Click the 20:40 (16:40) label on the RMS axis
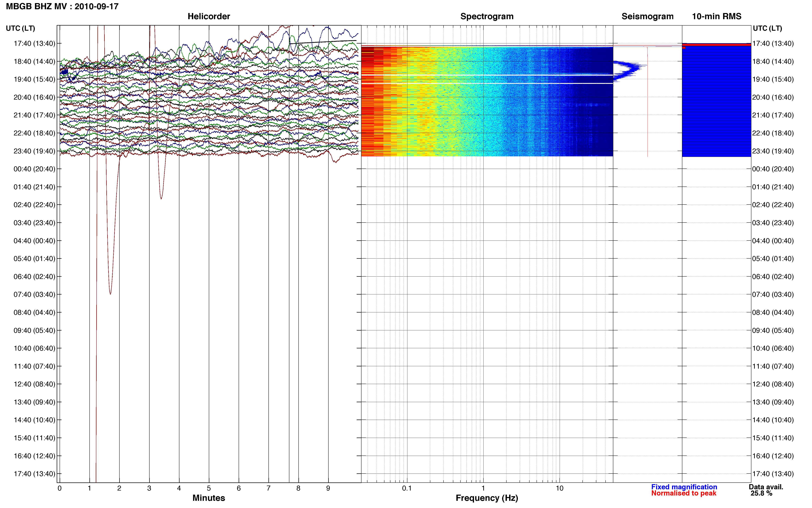Screen dimensions: 812x508 773,97
